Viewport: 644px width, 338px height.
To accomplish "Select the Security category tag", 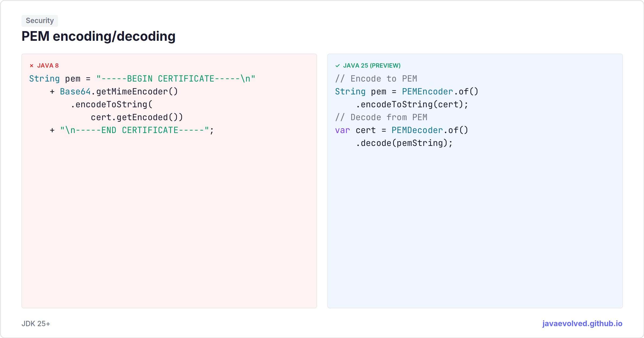I will point(40,21).
